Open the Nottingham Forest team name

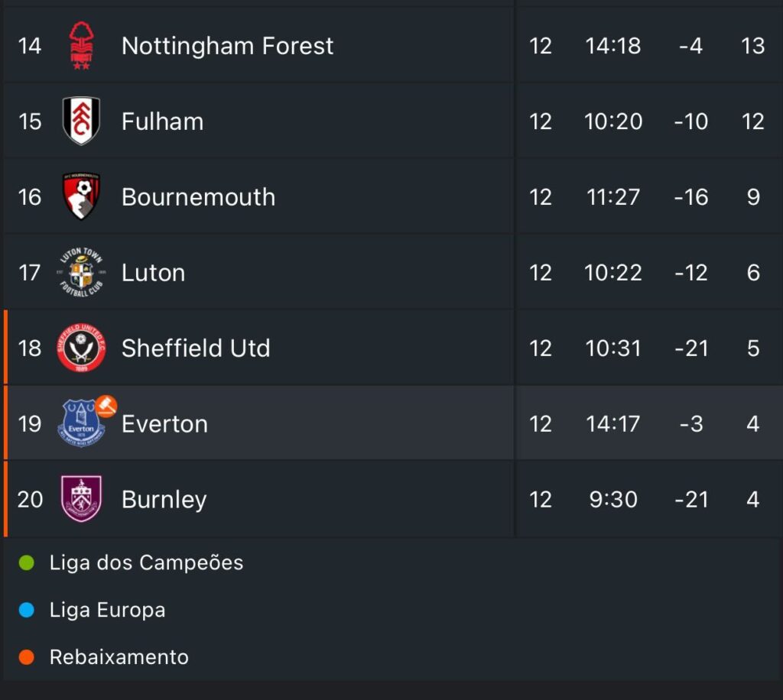(x=227, y=46)
